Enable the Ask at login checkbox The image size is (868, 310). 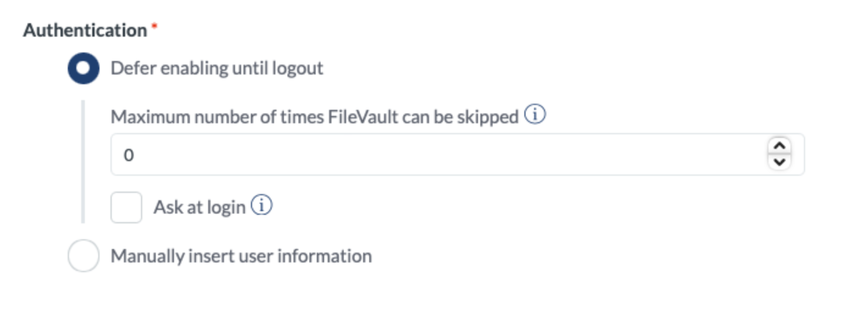tap(126, 207)
